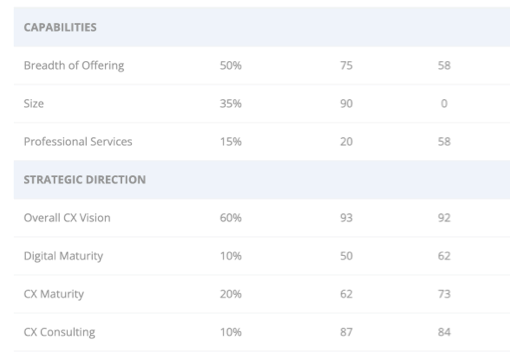Image resolution: width=510 pixels, height=361 pixels.
Task: Click the score 0 in the Size row
Action: point(444,104)
